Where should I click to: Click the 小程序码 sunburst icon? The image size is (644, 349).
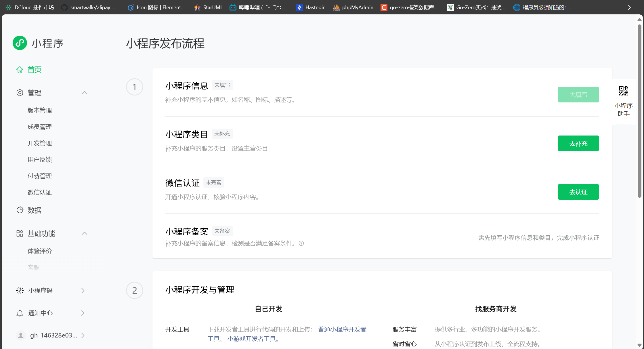tap(20, 290)
